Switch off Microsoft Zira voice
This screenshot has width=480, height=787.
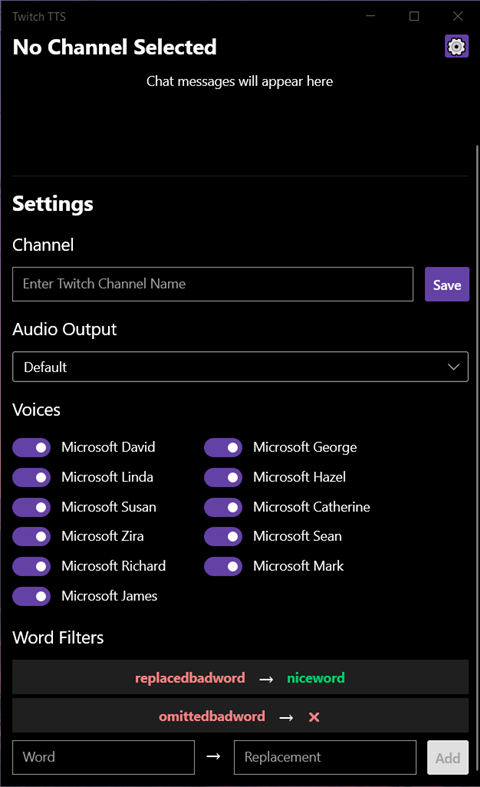[31, 537]
